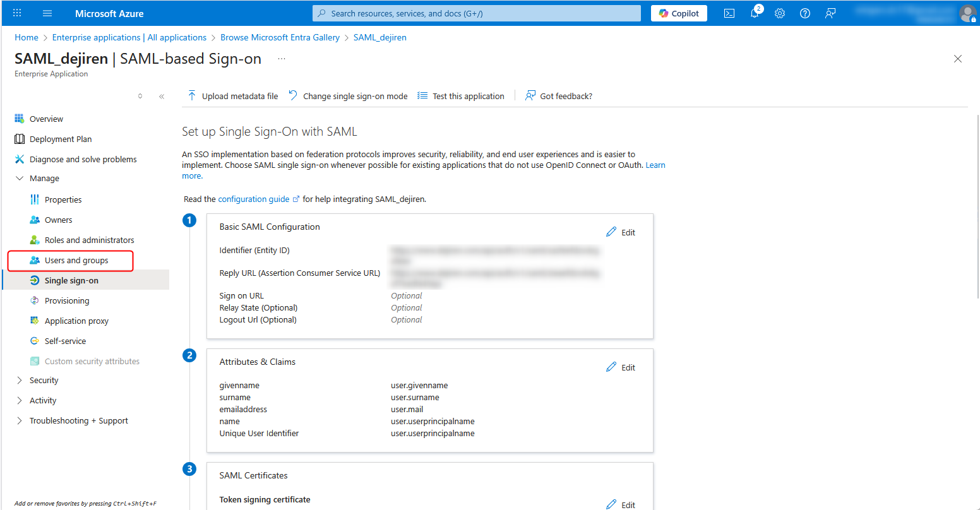Image resolution: width=980 pixels, height=510 pixels.
Task: Click the user.userprincipalname value beside Unique User Identifier
Action: 433,434
